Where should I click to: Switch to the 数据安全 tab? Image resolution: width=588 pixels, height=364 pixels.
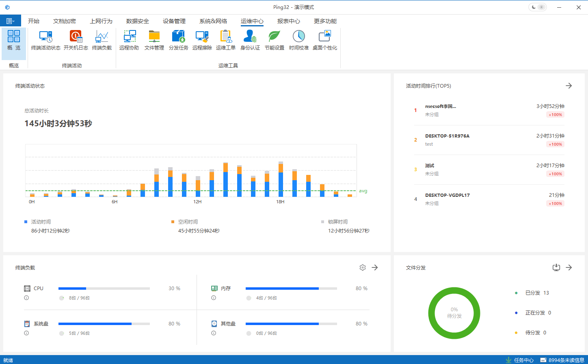[x=137, y=21]
